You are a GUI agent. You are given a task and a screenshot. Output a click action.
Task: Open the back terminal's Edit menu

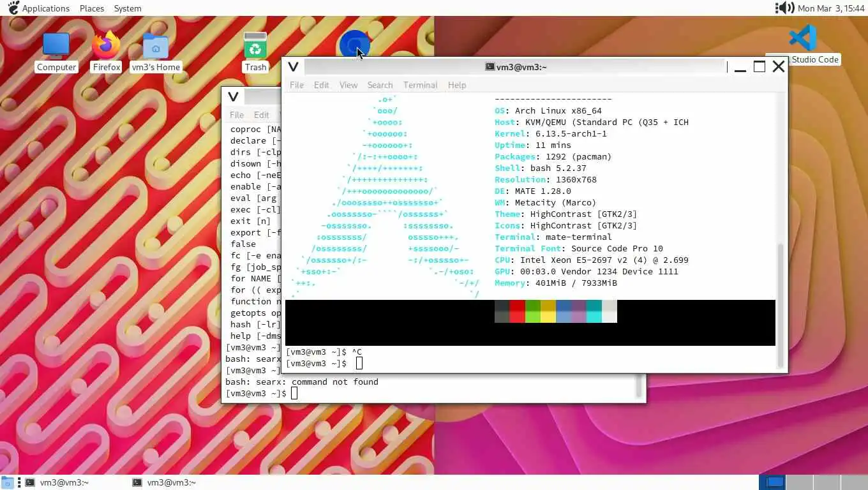pos(262,115)
